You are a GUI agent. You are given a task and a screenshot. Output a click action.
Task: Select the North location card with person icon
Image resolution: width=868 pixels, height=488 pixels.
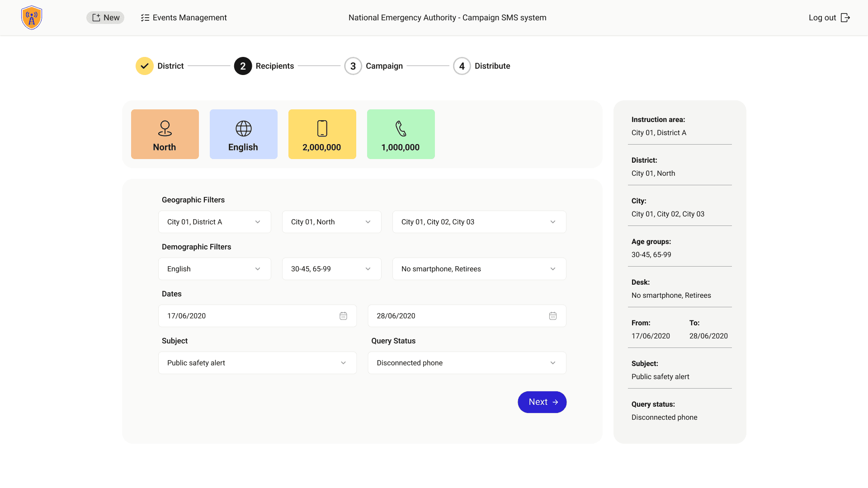[x=165, y=134]
